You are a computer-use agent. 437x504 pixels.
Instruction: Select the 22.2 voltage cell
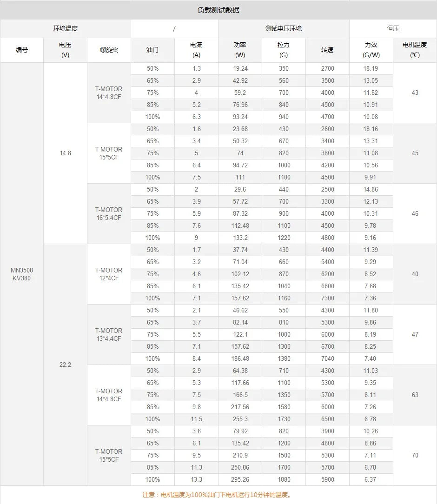click(66, 365)
